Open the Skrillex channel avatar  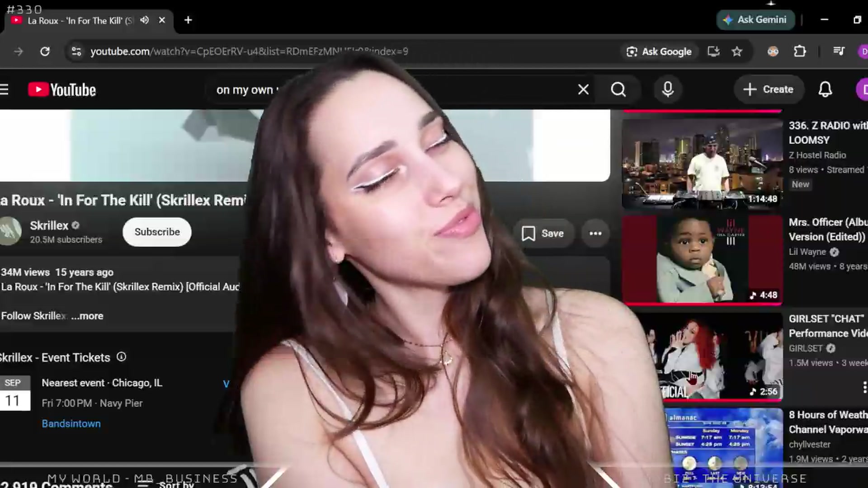10,231
